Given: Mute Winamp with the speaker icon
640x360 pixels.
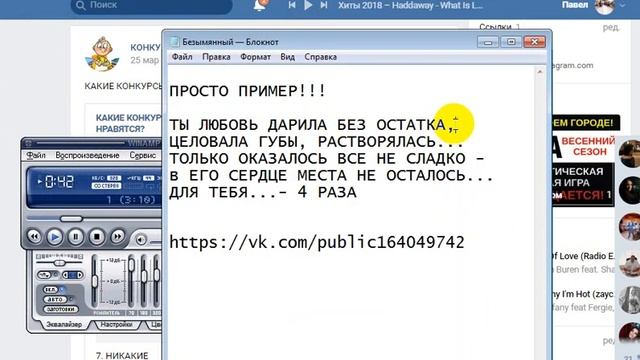Looking at the screenshot, I should pos(141,240).
